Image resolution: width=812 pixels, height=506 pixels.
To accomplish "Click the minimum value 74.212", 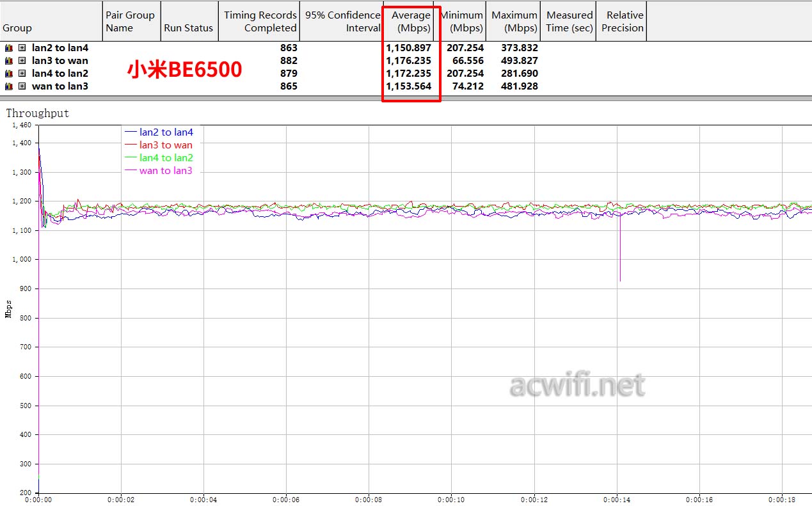I will click(x=468, y=86).
